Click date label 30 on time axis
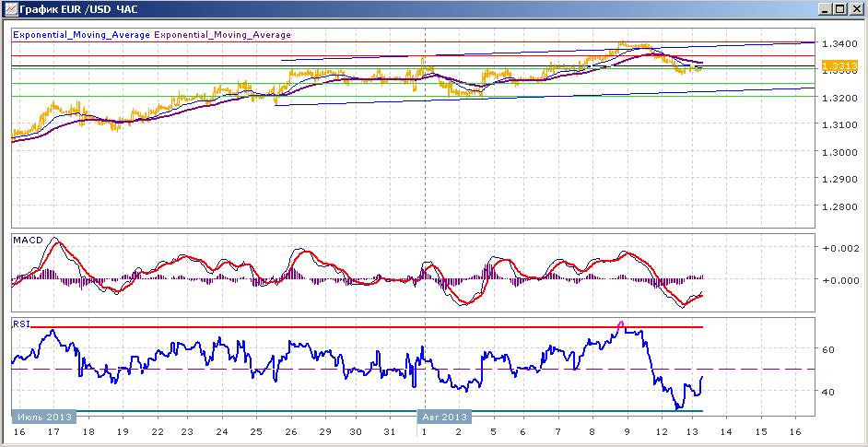The image size is (868, 447). click(356, 431)
